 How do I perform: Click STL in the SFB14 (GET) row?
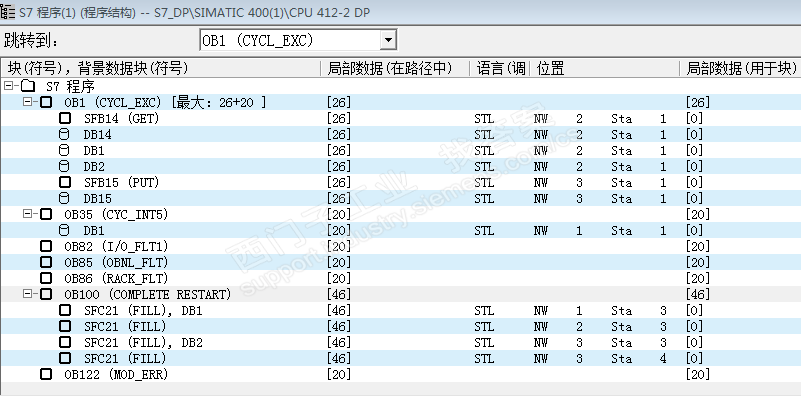click(x=484, y=119)
